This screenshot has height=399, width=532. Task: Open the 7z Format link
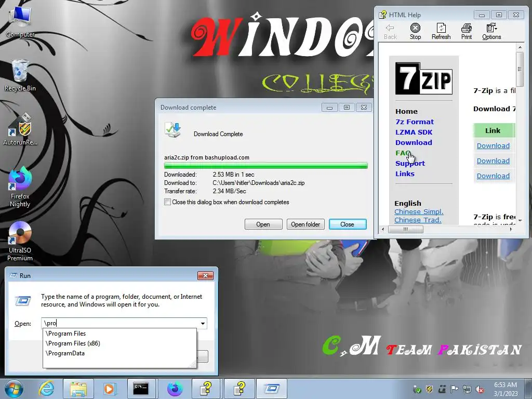click(414, 122)
